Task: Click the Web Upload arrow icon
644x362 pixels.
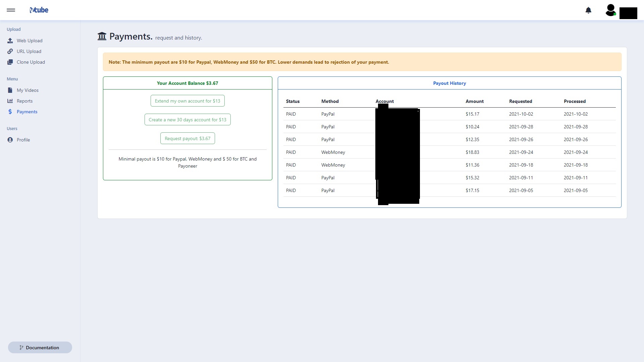Action: (10, 41)
